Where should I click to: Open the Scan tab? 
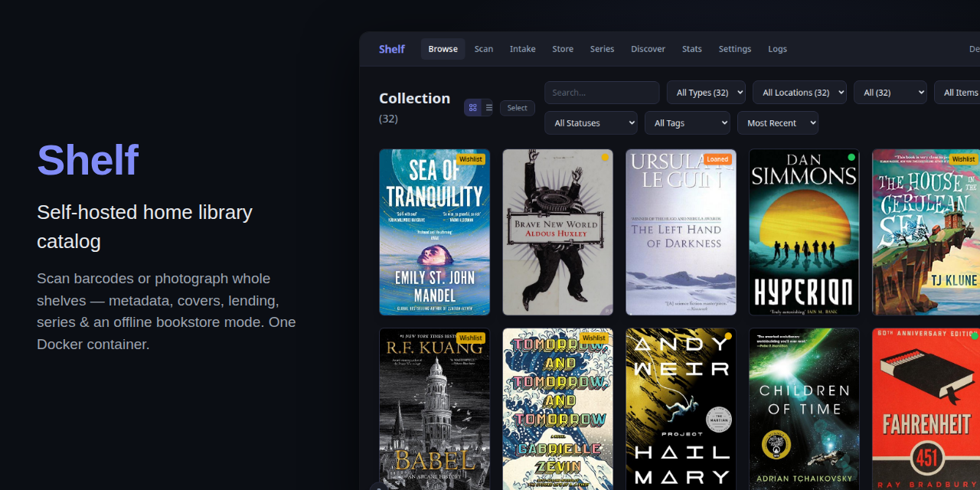pos(484,49)
